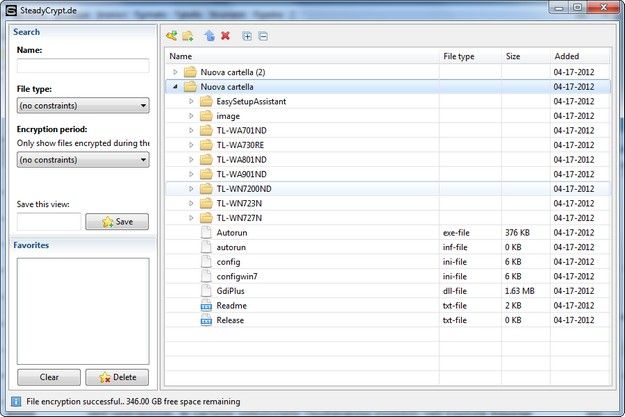Click the Readme text file icon
625x417 pixels.
coord(206,306)
